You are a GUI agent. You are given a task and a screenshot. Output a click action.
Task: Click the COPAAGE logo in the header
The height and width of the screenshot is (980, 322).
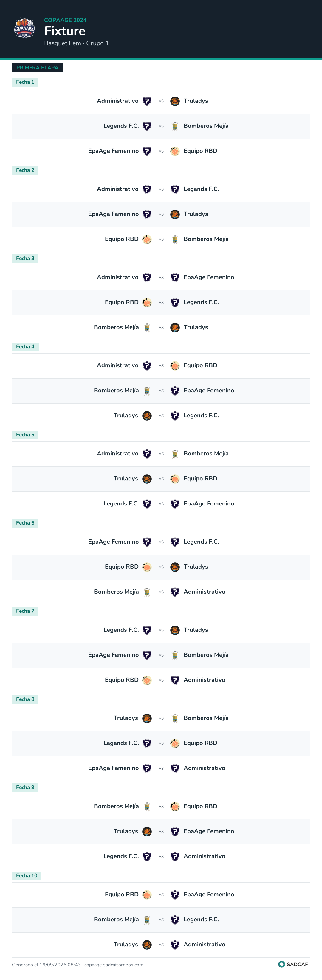tap(24, 28)
